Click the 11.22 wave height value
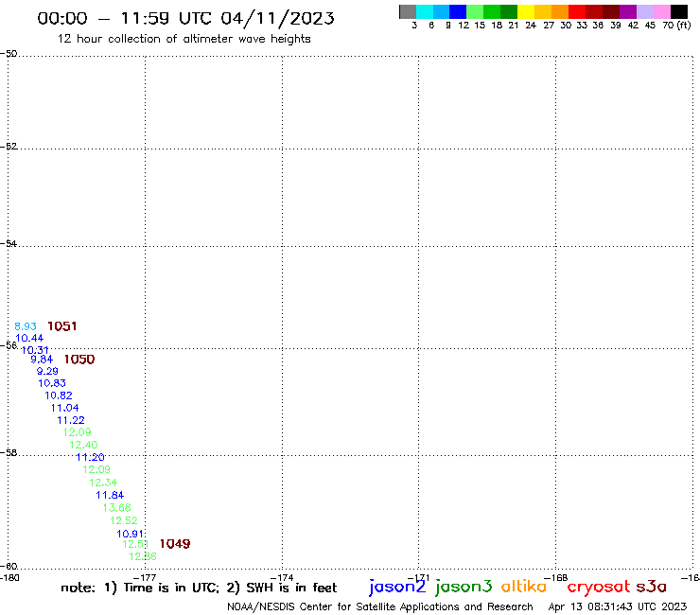The width and height of the screenshot is (700, 615). [x=71, y=420]
